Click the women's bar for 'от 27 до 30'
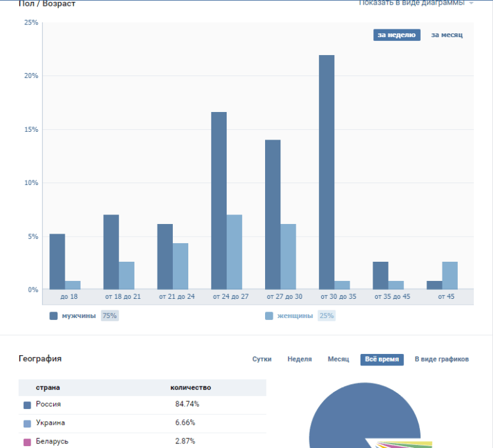493x448 pixels. point(288,257)
